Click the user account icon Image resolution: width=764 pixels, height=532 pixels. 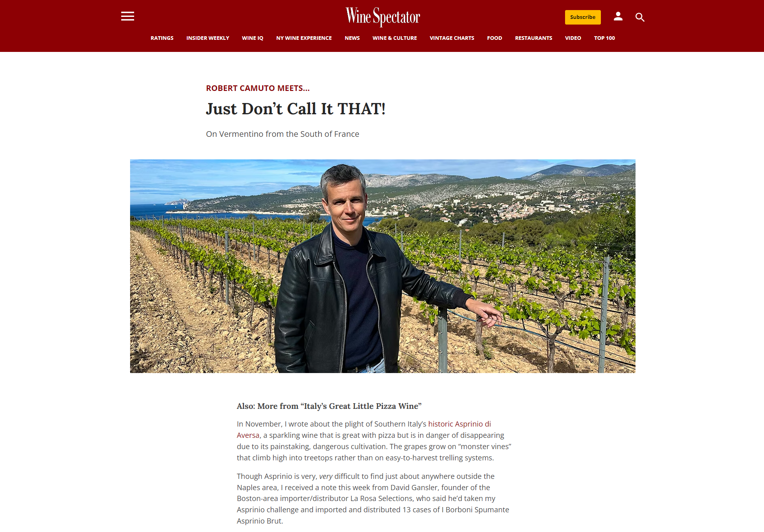tap(618, 16)
